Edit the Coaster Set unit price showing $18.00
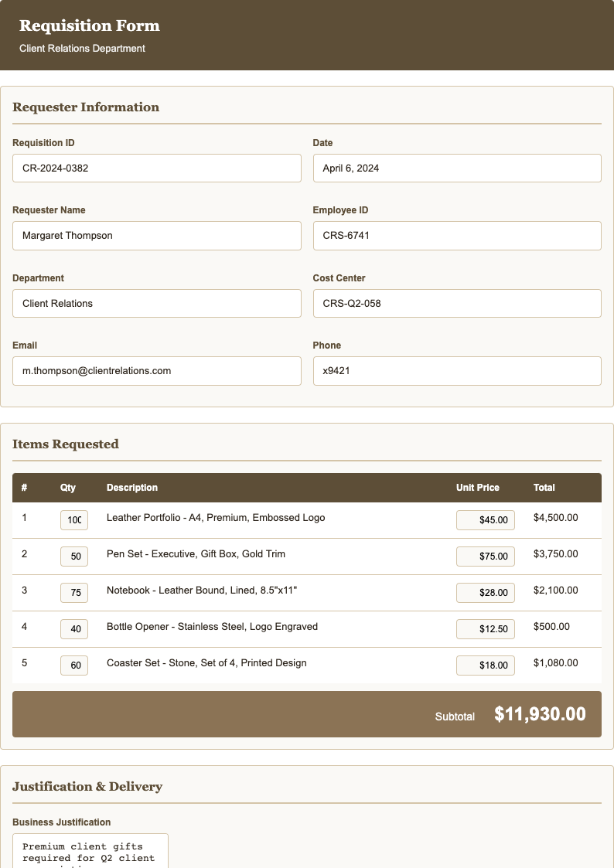The width and height of the screenshot is (614, 868). pyautogui.click(x=485, y=665)
